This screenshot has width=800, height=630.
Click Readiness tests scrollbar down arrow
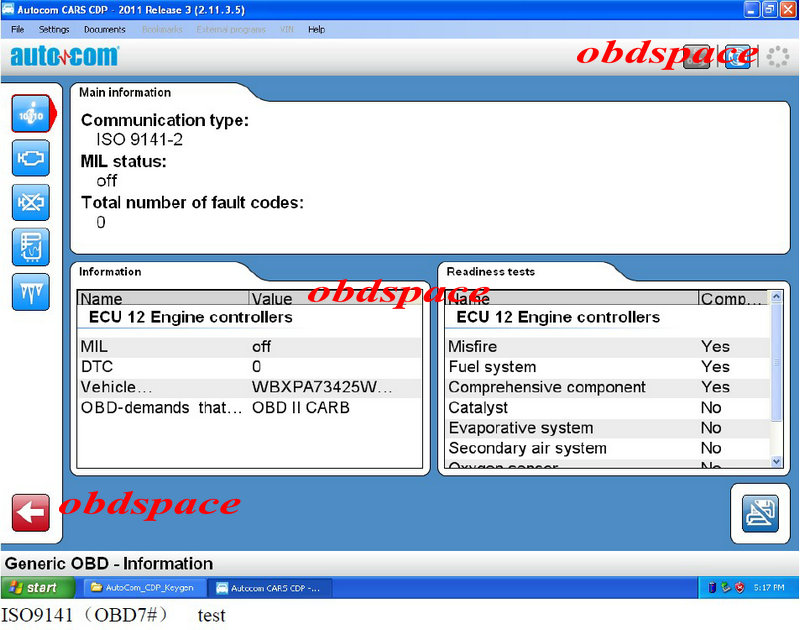click(776, 461)
